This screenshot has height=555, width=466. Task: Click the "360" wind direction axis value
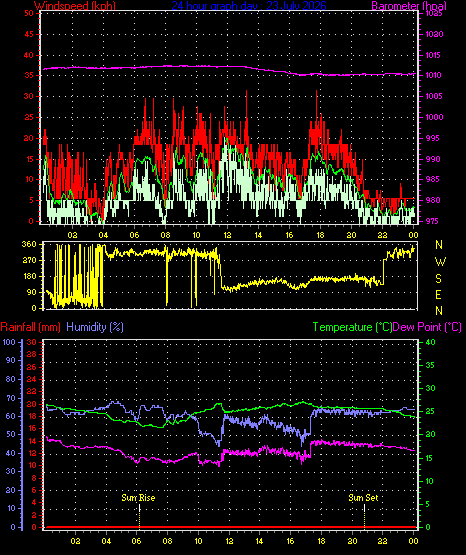(29, 244)
